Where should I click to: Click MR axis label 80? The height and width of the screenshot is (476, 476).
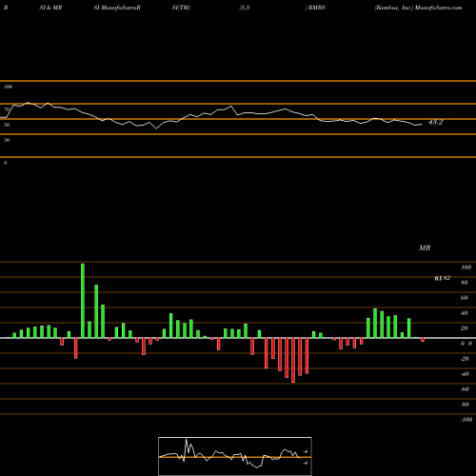[465, 283]
